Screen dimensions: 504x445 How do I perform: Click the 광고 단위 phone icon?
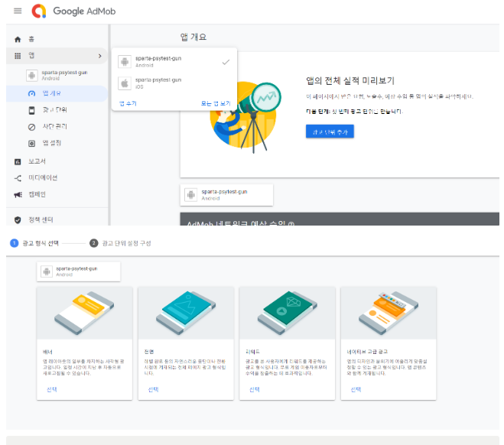tap(31, 111)
